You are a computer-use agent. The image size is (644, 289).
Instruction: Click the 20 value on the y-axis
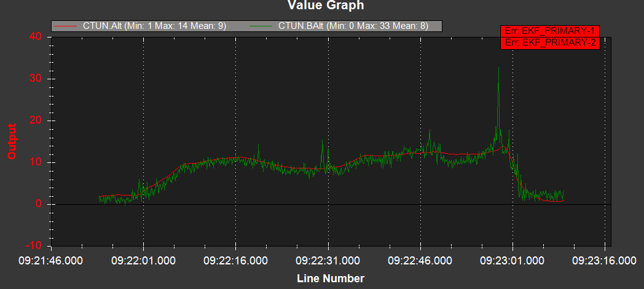point(36,121)
